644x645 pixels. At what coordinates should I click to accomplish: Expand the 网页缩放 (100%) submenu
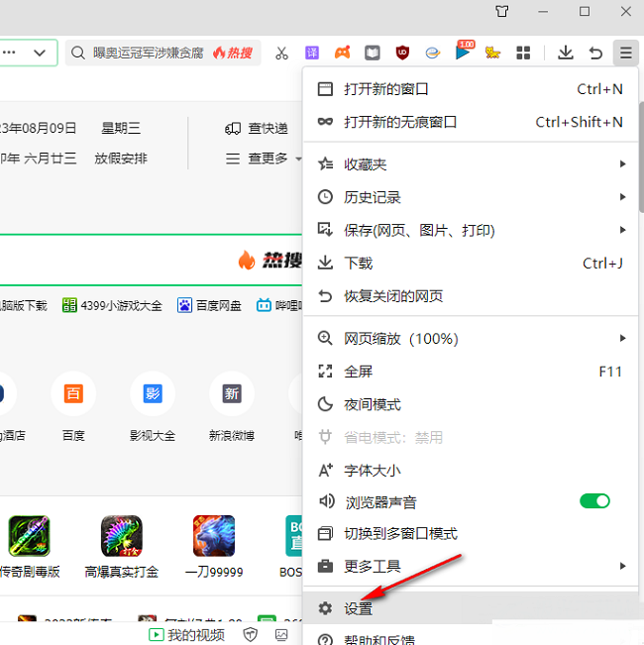pos(471,339)
